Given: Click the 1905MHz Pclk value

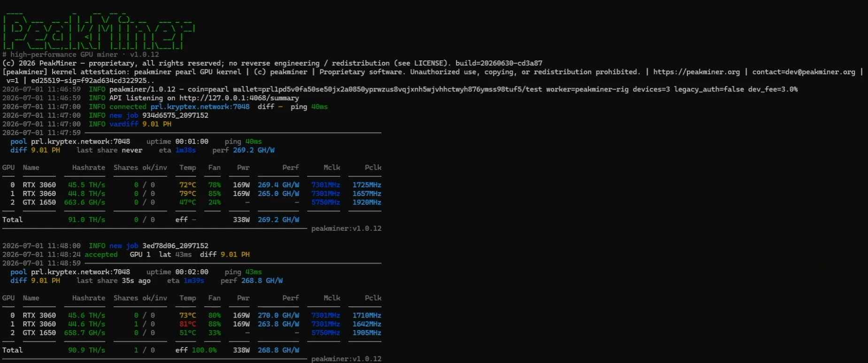Looking at the screenshot, I should (367, 333).
